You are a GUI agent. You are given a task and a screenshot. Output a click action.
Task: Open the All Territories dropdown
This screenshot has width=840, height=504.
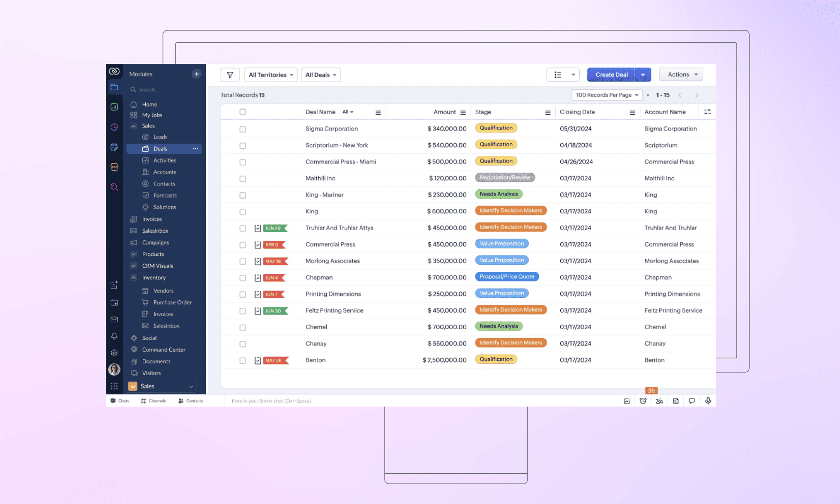(x=270, y=75)
